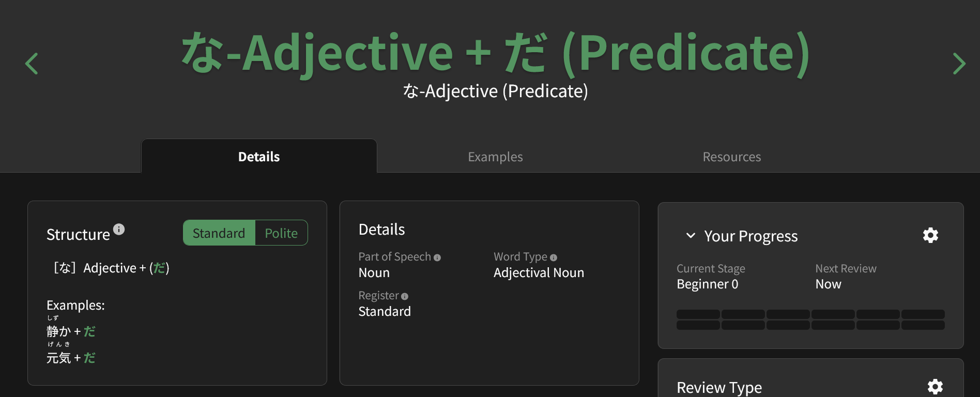Switch structure to Standard form
The width and height of the screenshot is (980, 397).
(x=219, y=233)
